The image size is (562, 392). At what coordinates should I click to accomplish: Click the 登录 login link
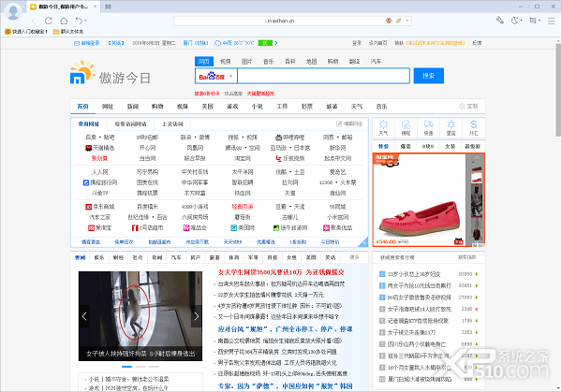point(357,43)
